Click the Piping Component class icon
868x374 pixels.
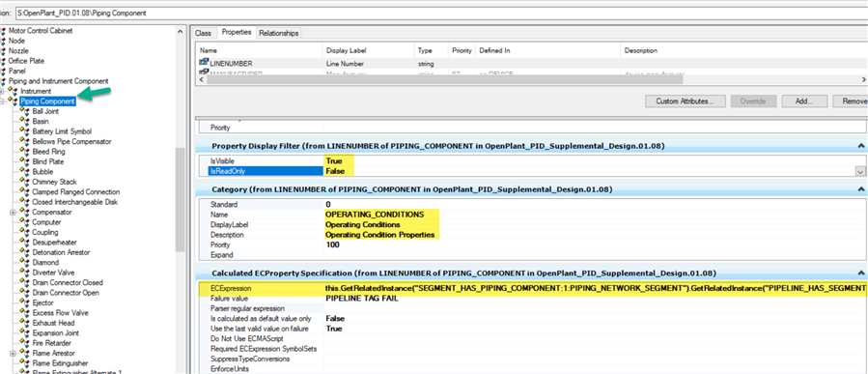tap(13, 101)
